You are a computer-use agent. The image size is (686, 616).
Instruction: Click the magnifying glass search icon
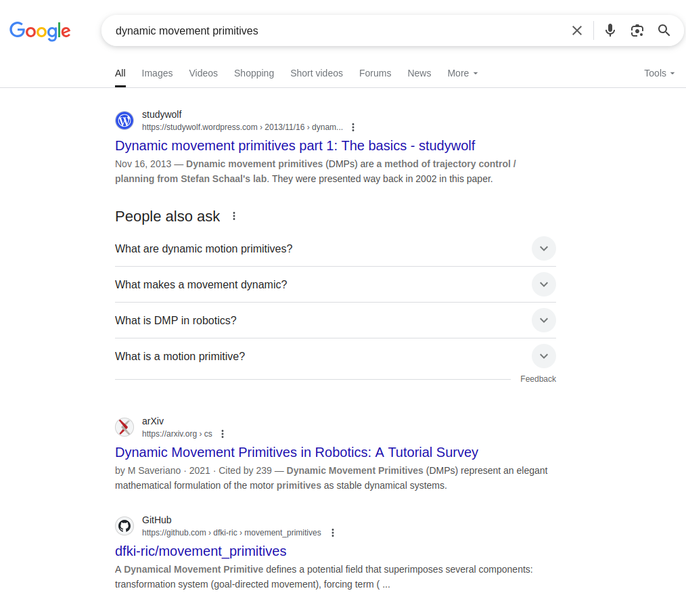[664, 30]
